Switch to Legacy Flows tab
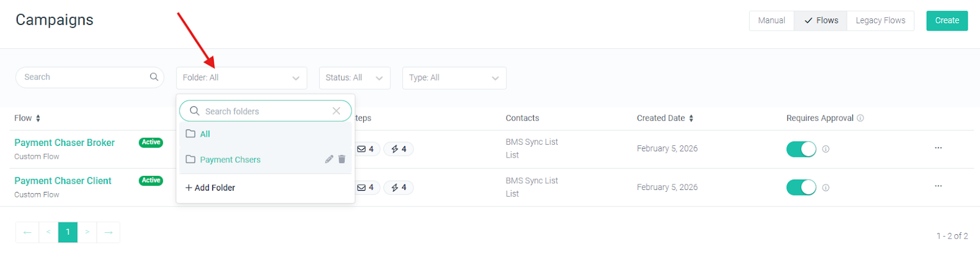This screenshot has height=255, width=980. pos(880,21)
